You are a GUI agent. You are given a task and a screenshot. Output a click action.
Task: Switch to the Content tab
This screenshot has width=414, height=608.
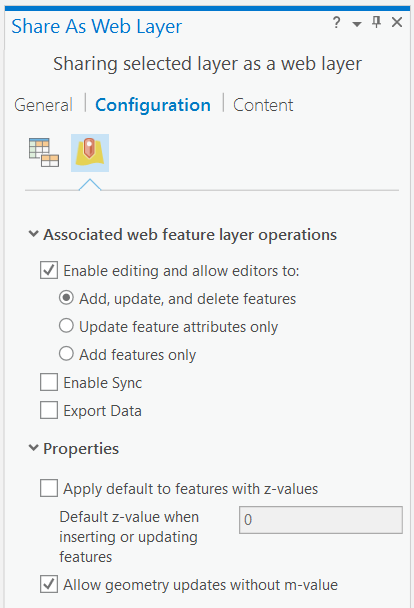(x=263, y=105)
